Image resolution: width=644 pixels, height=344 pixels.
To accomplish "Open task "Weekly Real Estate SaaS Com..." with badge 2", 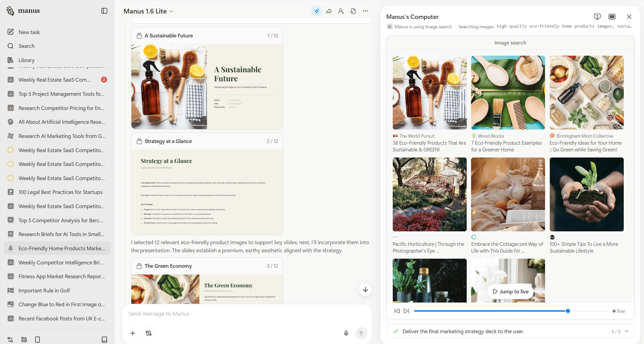I will (x=57, y=80).
